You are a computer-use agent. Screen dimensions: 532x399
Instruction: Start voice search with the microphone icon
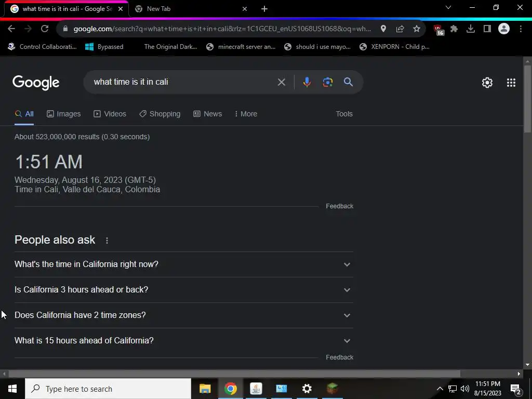click(307, 82)
